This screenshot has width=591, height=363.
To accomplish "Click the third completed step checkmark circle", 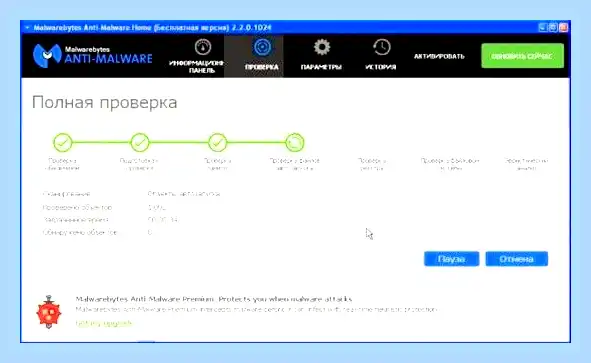I will click(217, 142).
